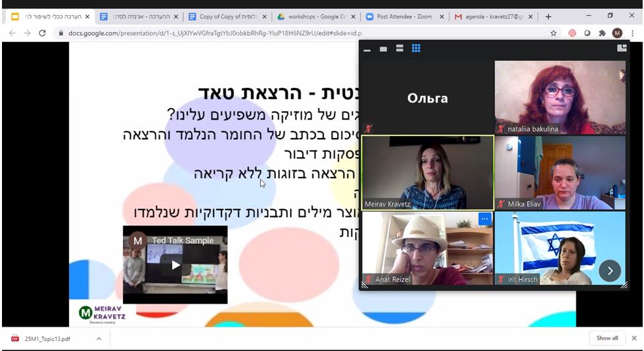644x351 pixels.
Task: Select nataliia bakulina video tile
Action: click(560, 97)
